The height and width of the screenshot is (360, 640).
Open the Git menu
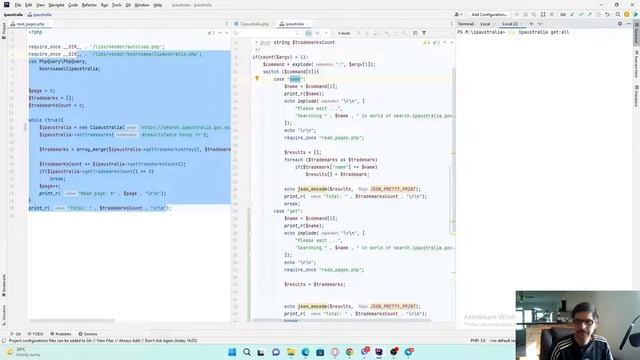(x=128, y=5)
